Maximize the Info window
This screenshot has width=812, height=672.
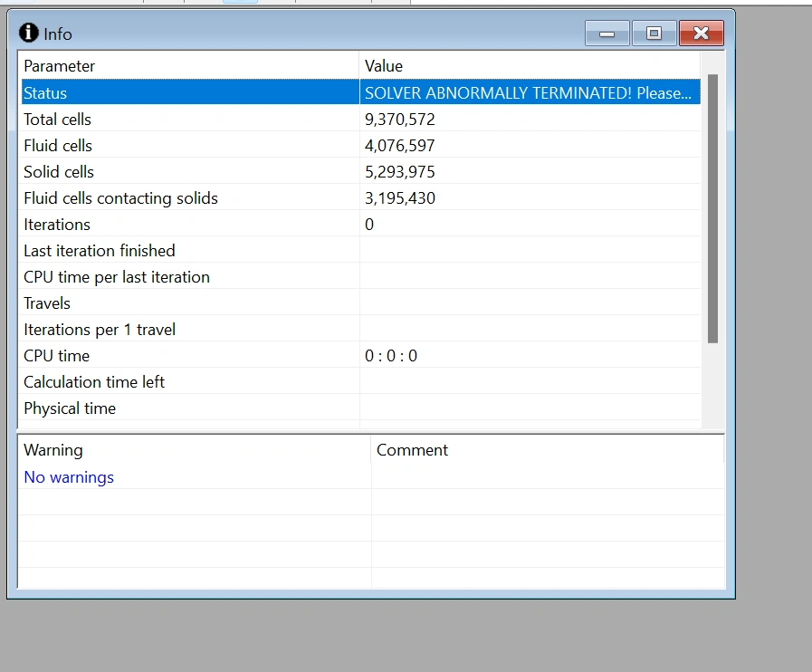coord(654,34)
